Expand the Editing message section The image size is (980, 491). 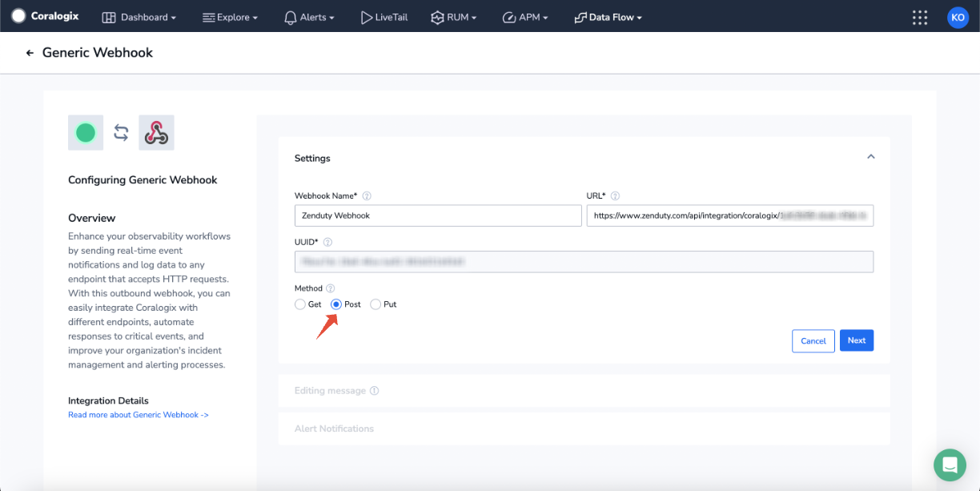pos(584,391)
